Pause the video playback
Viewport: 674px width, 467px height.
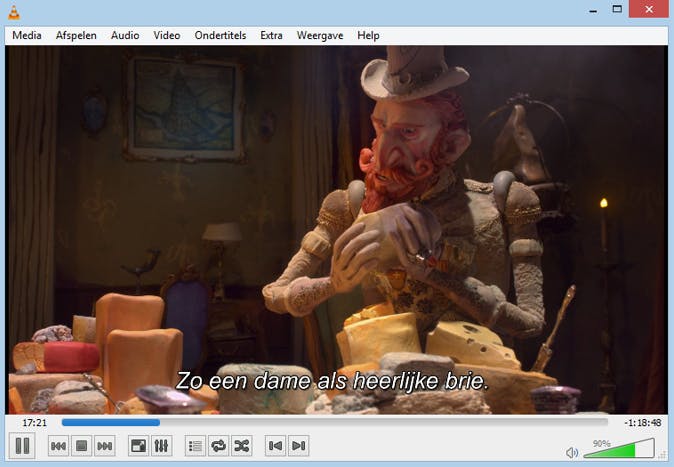tap(22, 445)
